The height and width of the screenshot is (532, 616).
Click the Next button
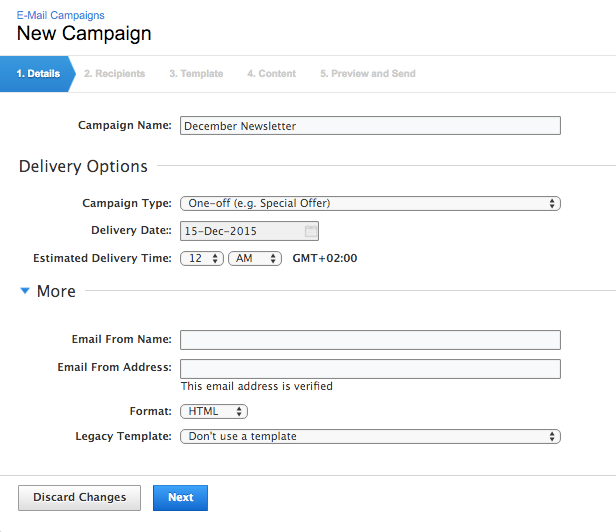180,498
